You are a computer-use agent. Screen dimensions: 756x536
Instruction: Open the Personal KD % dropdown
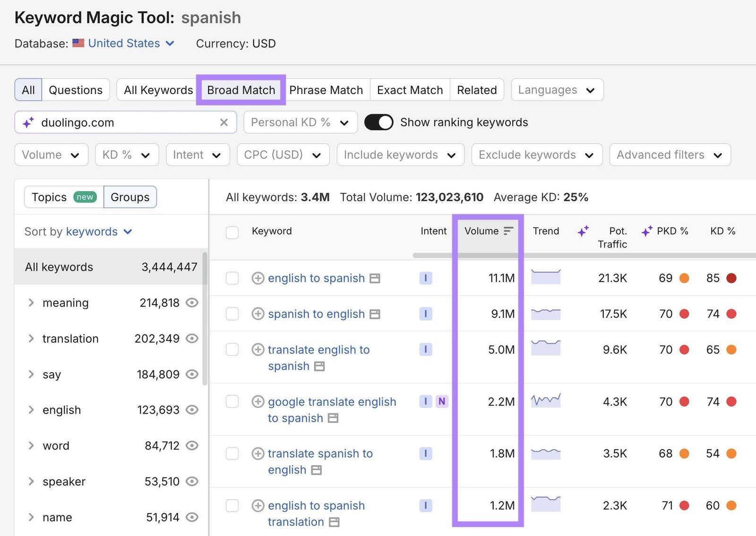coord(301,122)
